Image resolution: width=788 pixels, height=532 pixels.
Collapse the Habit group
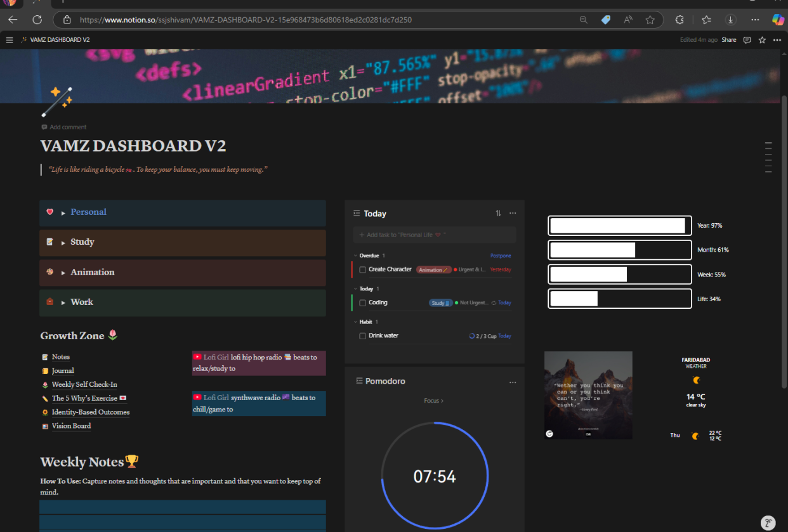coord(355,322)
